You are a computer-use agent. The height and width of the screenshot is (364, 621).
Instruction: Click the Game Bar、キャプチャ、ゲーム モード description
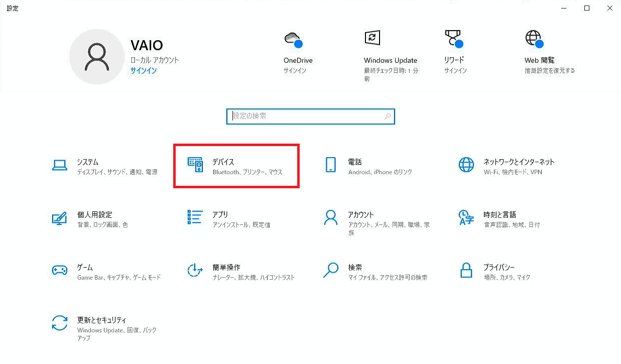[119, 278]
